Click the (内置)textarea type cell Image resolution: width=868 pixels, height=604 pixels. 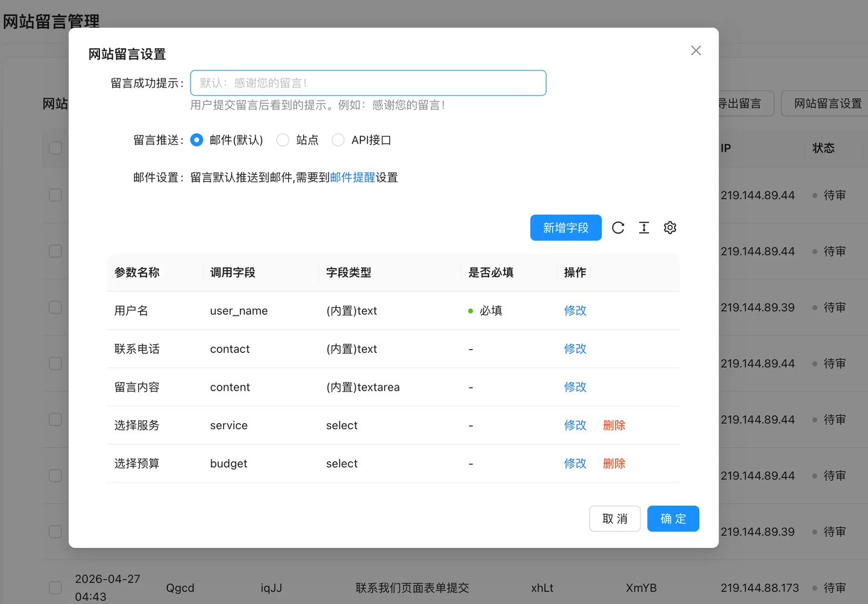point(363,387)
